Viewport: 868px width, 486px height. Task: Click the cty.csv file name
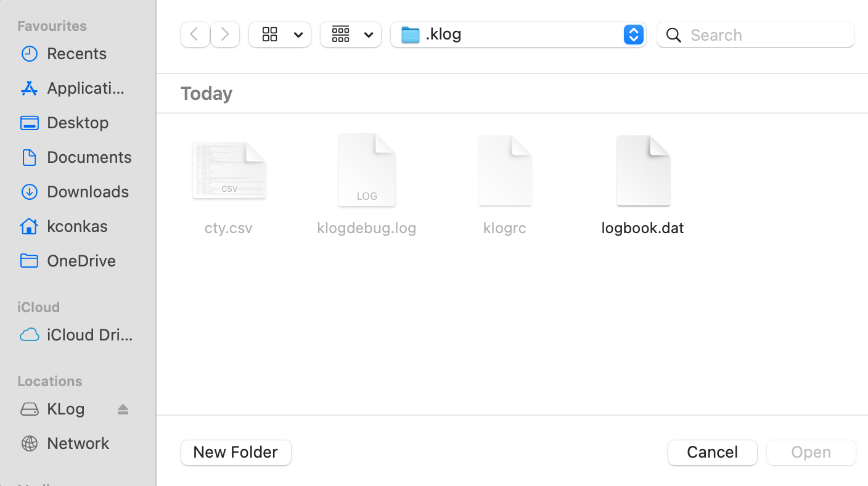pos(229,228)
